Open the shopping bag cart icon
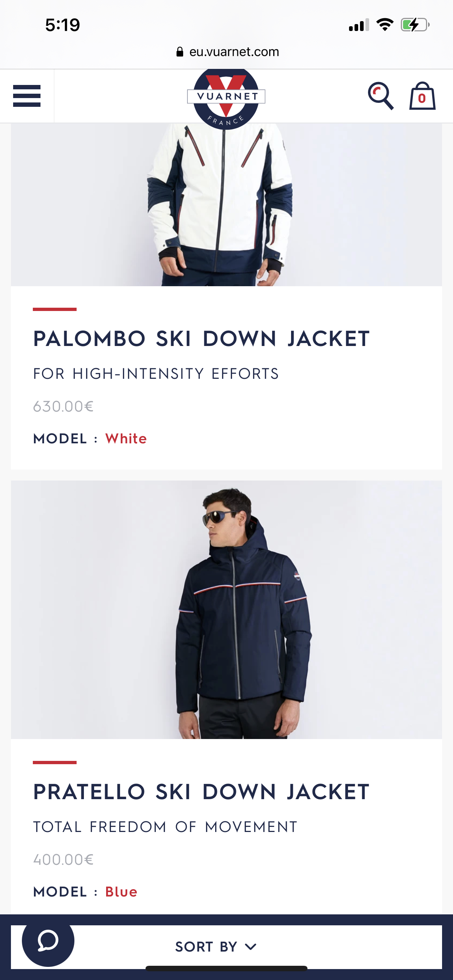Screen dimensions: 453x980 [x=422, y=96]
